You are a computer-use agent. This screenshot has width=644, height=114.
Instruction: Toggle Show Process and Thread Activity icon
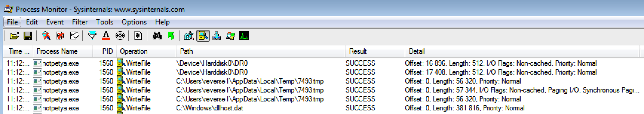point(230,36)
